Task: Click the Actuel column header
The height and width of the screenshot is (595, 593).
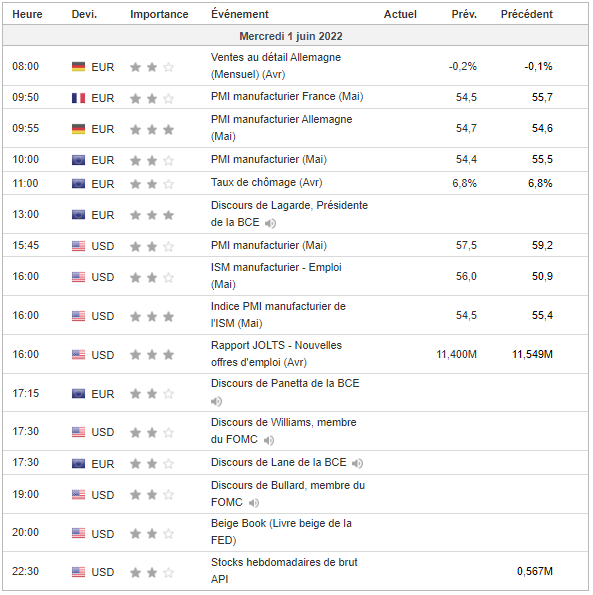Action: point(400,14)
